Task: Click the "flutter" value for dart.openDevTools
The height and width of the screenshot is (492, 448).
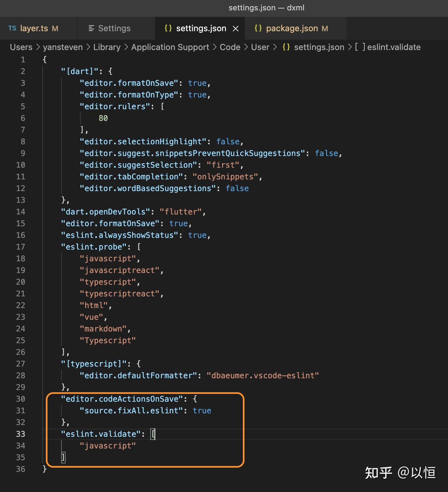Action: click(x=180, y=212)
